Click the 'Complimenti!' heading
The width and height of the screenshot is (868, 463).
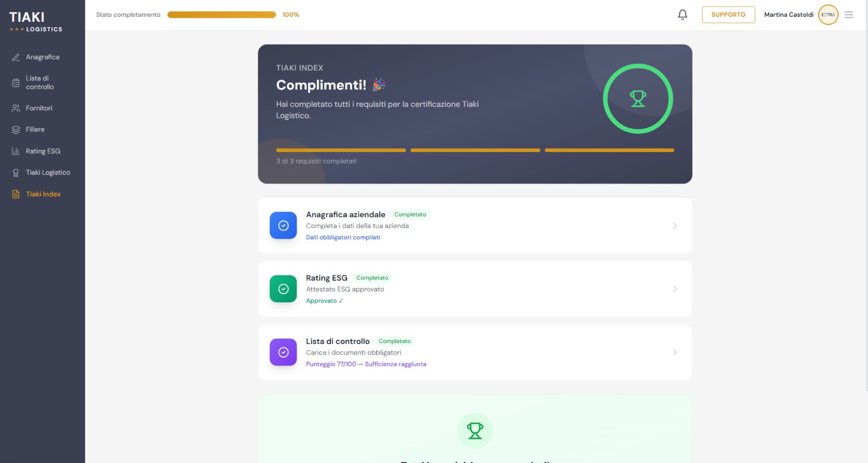[321, 85]
